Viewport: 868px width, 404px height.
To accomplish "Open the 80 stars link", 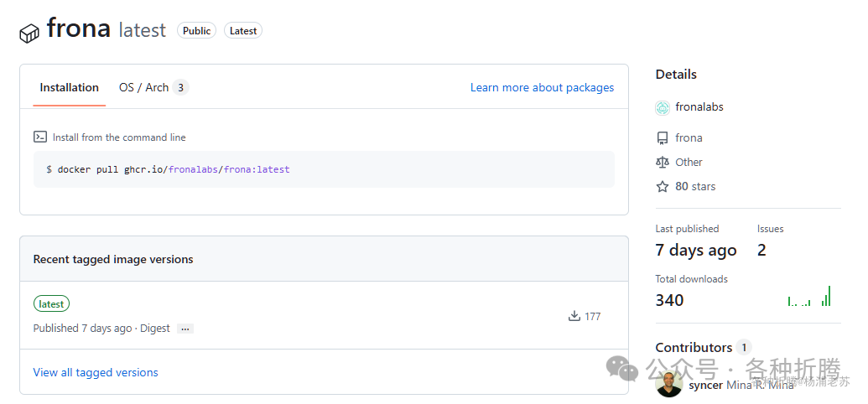I will coord(695,187).
